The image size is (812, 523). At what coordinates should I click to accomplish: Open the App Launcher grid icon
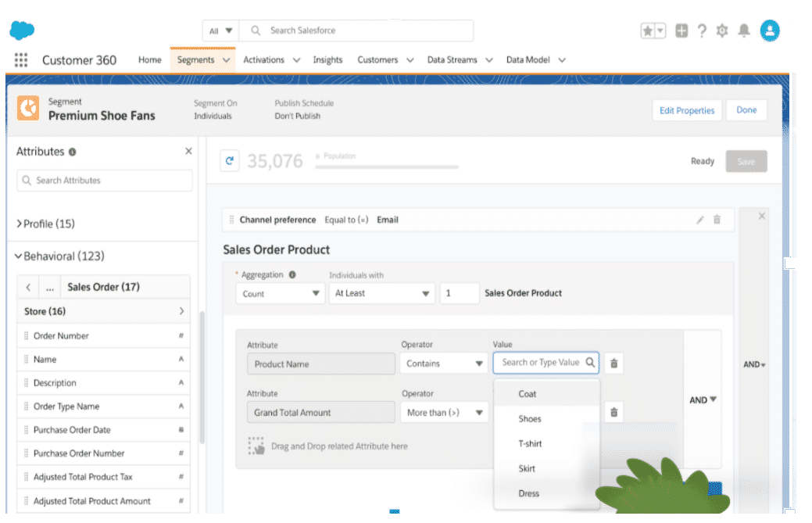point(20,59)
